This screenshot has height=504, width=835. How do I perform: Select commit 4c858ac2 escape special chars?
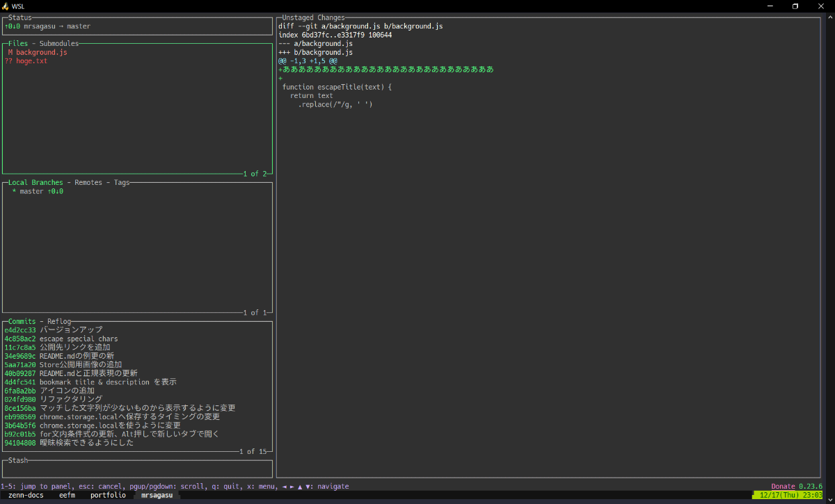(x=61, y=339)
